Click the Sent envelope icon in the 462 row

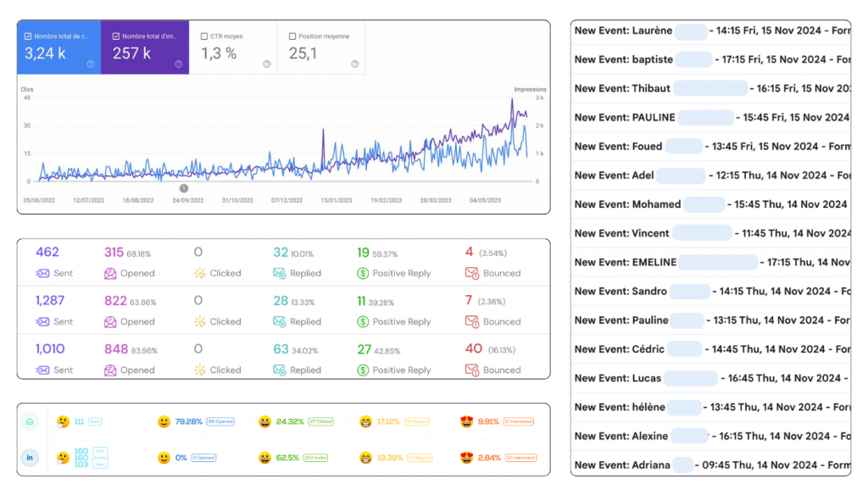[42, 274]
